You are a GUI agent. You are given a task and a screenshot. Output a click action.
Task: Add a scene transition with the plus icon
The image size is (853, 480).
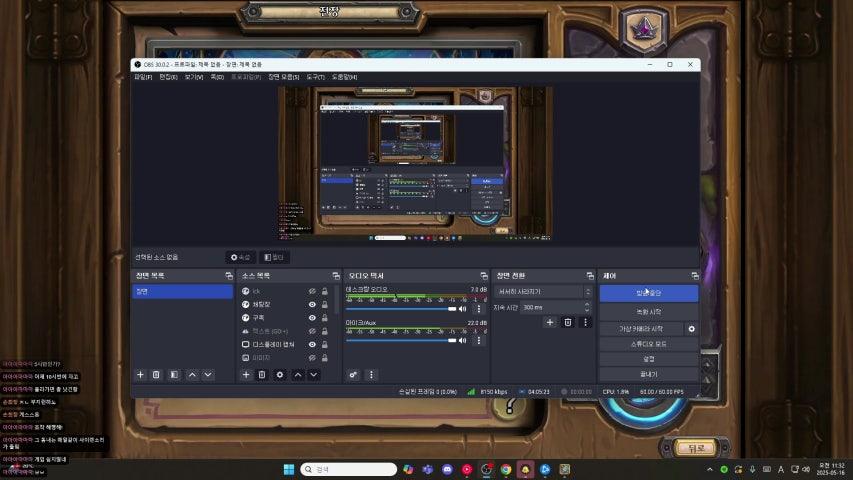(549, 322)
